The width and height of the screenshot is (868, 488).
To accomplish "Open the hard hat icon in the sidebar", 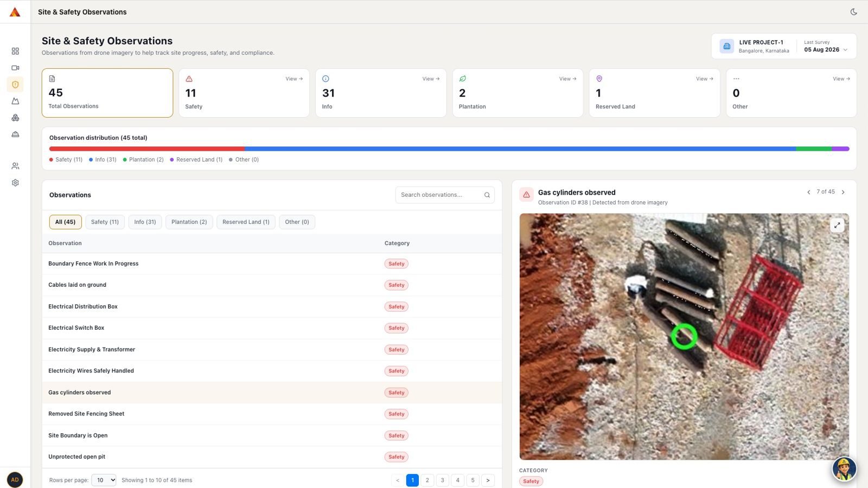I will point(15,134).
